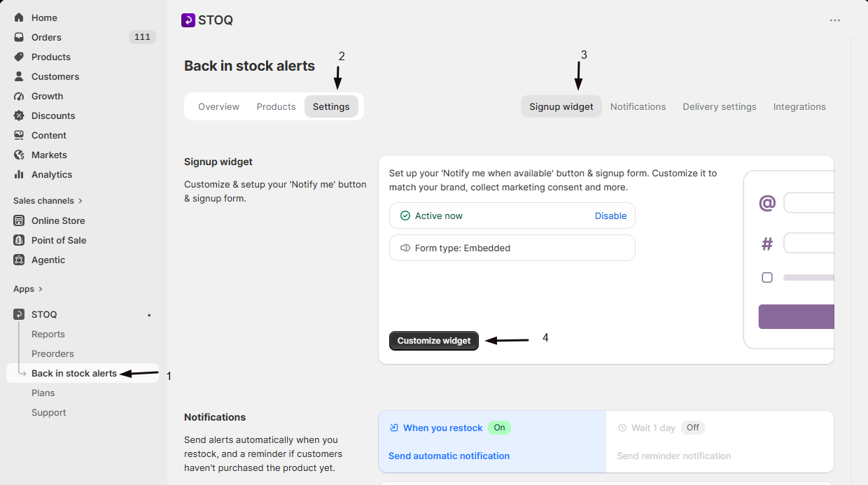Click the pin dot next to STOQ
This screenshot has height=485, width=868.
tap(149, 315)
